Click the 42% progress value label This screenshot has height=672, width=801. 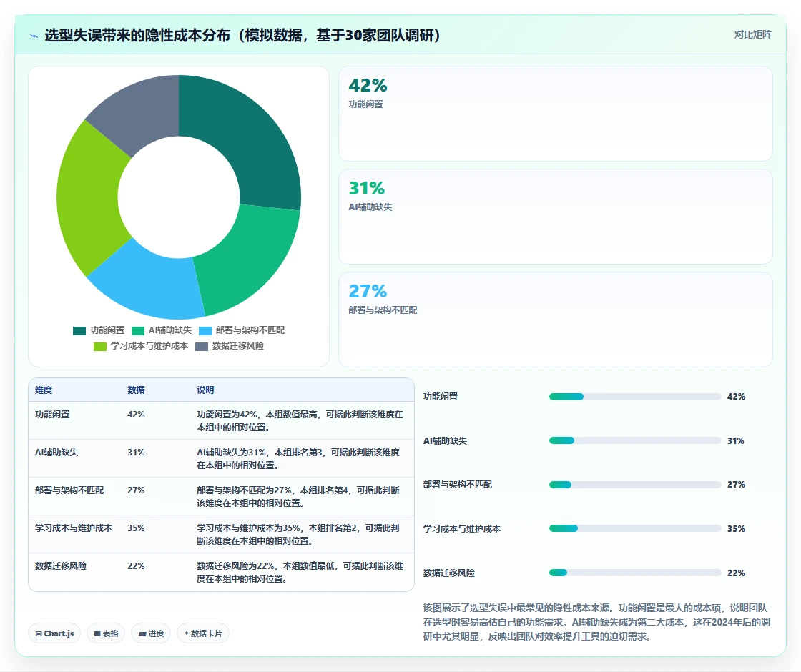tap(736, 397)
